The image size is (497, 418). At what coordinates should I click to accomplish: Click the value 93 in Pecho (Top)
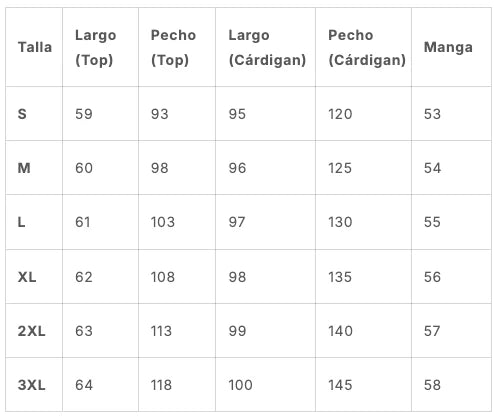click(x=159, y=114)
